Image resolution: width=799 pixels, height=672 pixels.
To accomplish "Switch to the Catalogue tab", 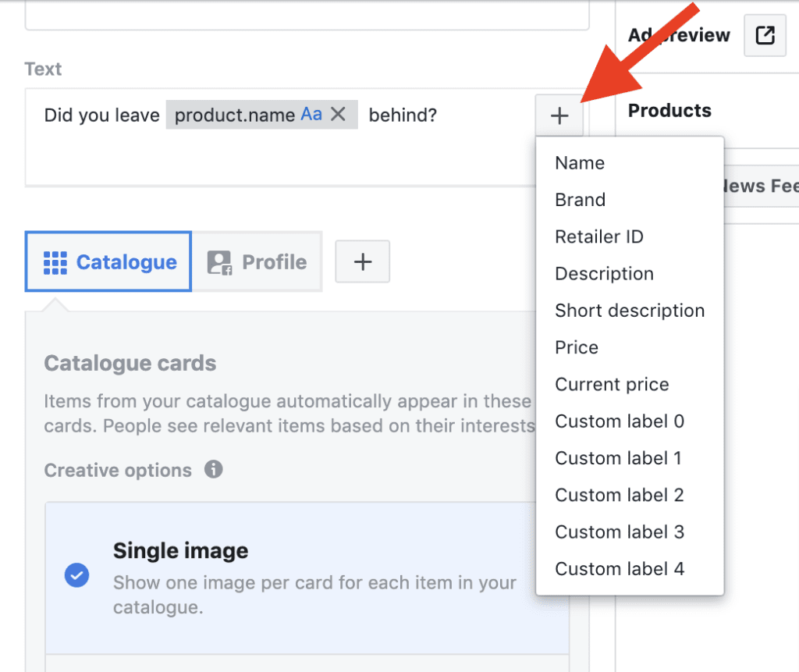I will point(108,262).
